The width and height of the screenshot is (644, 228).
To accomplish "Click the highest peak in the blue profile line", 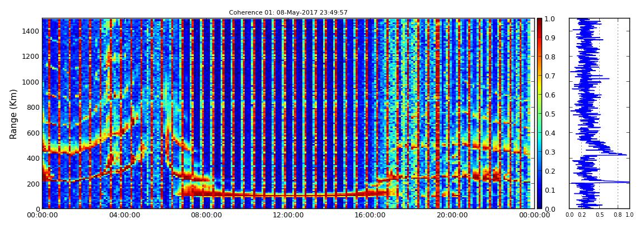I will (628, 182).
